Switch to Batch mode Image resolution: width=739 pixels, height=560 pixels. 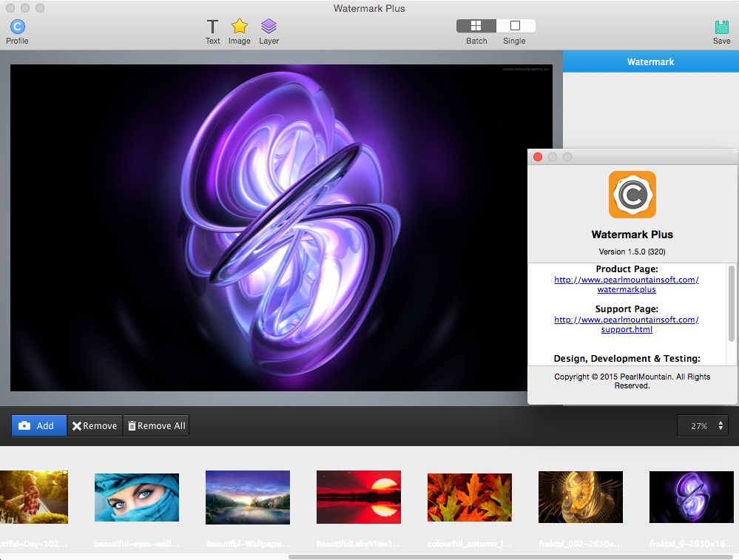476,26
